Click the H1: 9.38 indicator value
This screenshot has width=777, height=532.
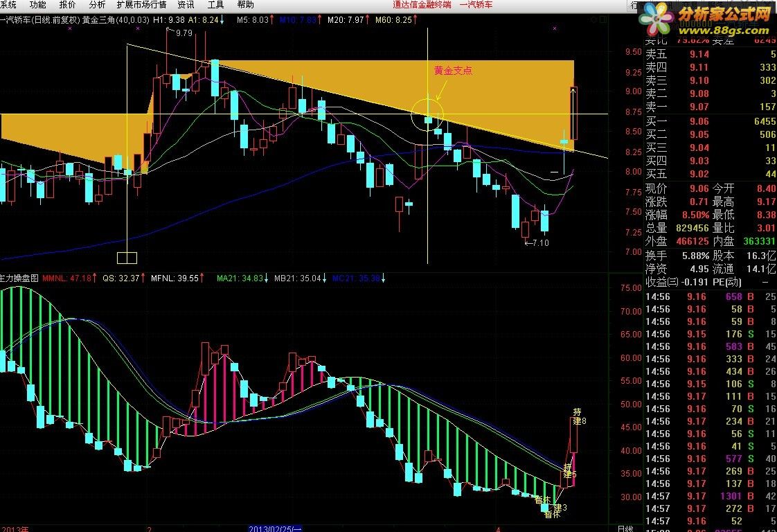pos(168,20)
